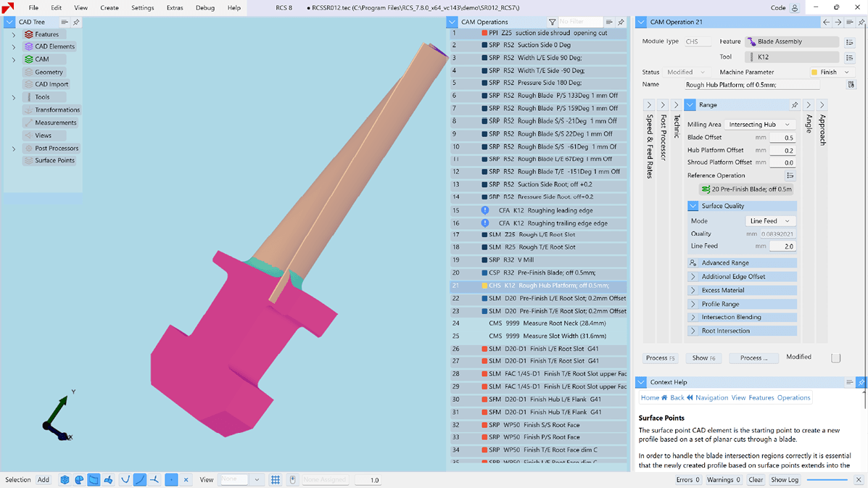
Task: Click the mouse icon in bottom toolbar
Action: 292,480
